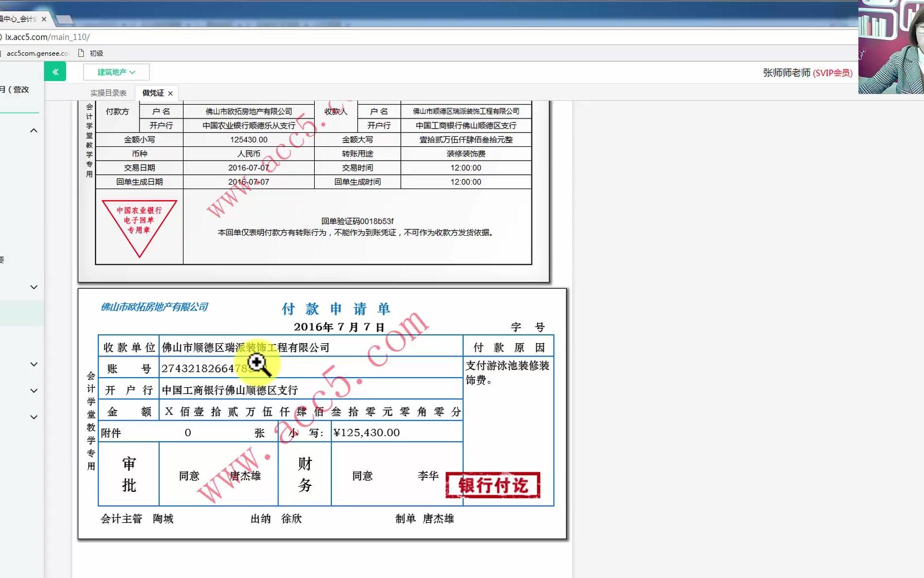Viewport: 924px width, 578px height.
Task: Click the 制单 唐杰雄 signature line
Action: (x=425, y=518)
